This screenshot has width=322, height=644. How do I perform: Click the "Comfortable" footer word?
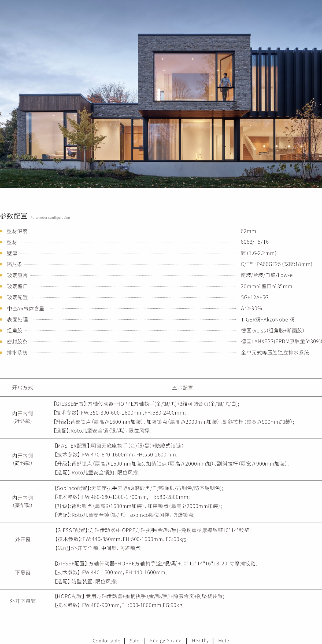pyautogui.click(x=106, y=641)
